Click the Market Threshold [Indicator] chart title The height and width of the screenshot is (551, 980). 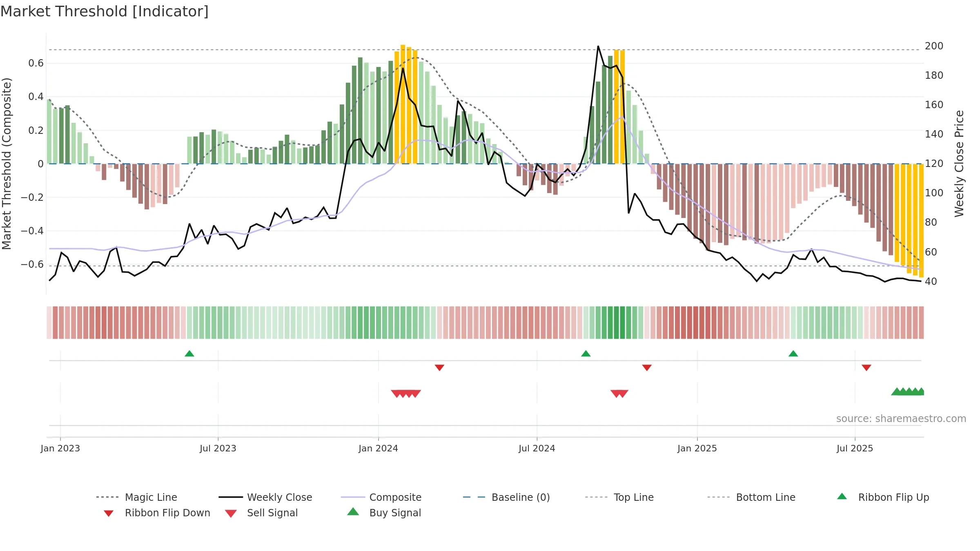pos(105,11)
